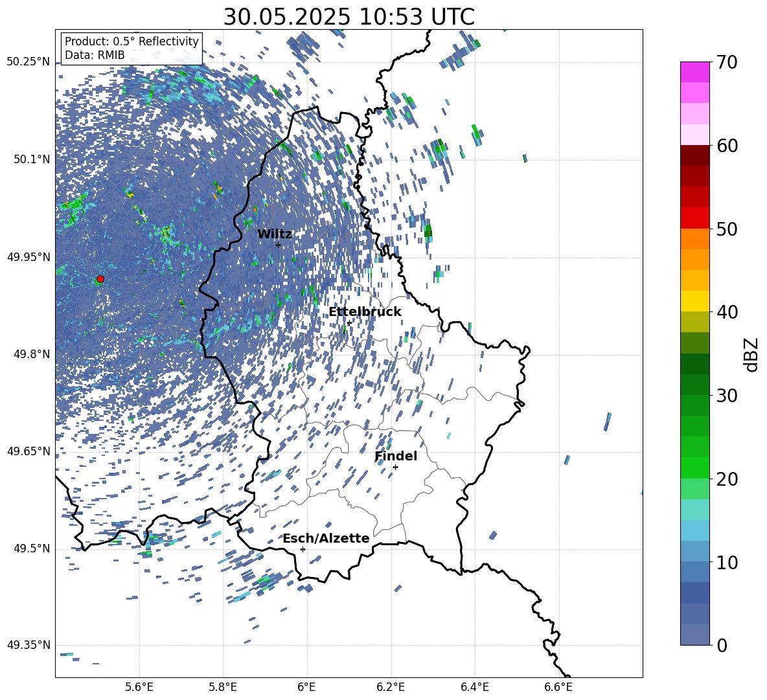This screenshot has height=700, width=767.
Task: Click the 40 dBZ colorbar tick label
Action: pyautogui.click(x=727, y=312)
